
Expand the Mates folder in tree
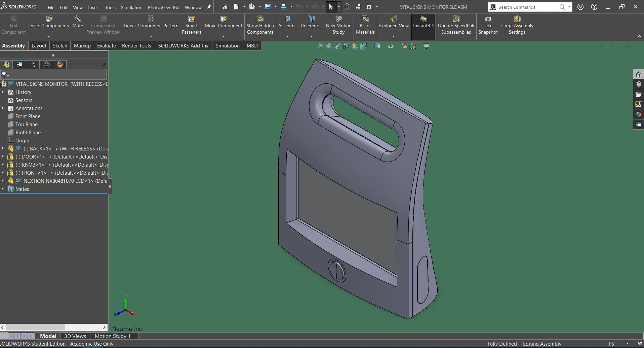3,189
